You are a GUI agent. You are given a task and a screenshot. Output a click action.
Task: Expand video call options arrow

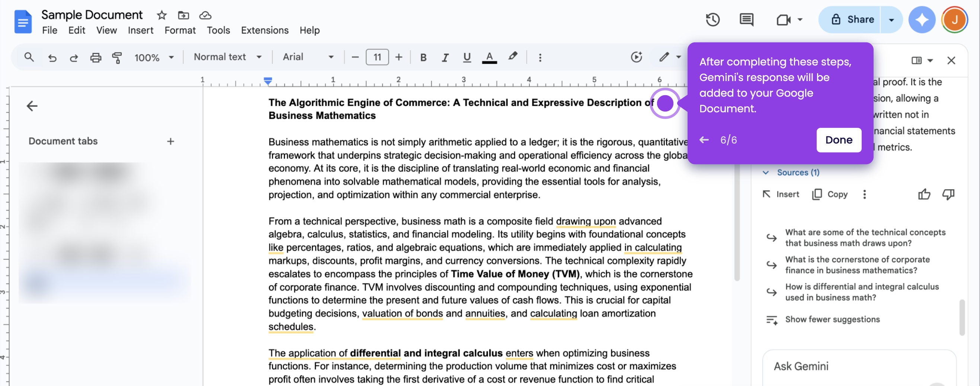click(800, 19)
